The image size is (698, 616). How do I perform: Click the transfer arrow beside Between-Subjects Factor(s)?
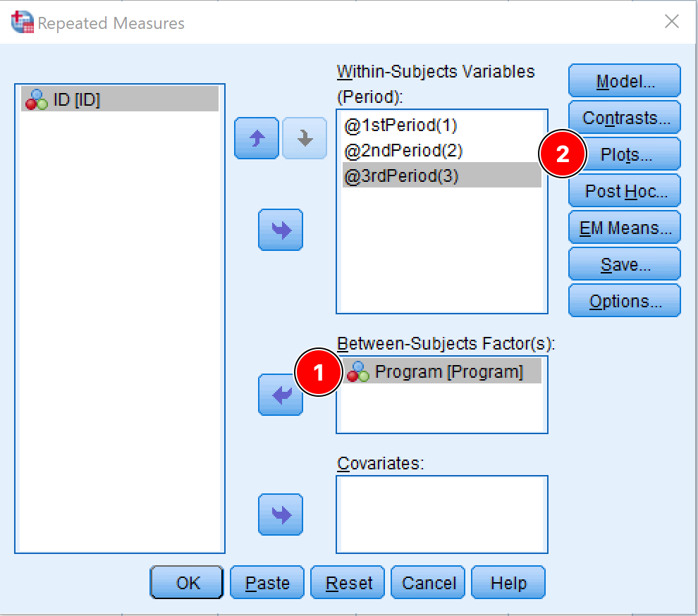click(x=281, y=396)
